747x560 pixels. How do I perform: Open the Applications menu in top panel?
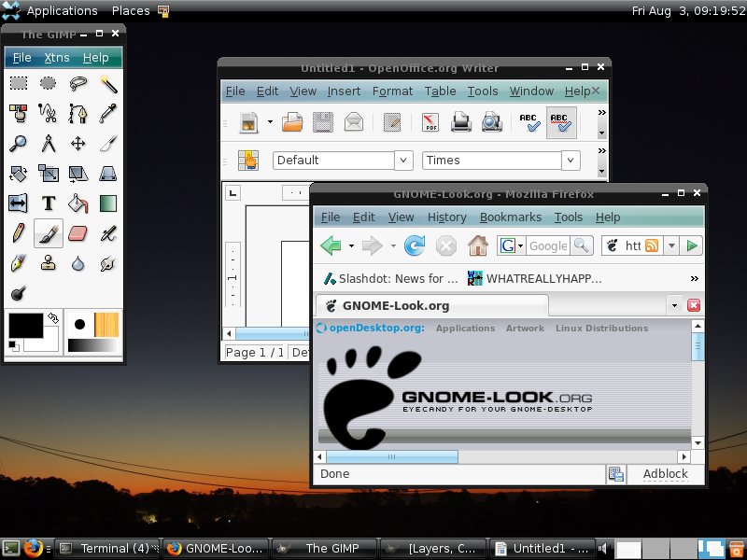pyautogui.click(x=62, y=10)
